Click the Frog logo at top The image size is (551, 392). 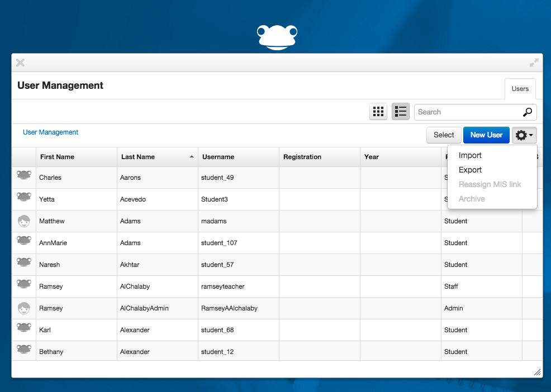tap(277, 37)
